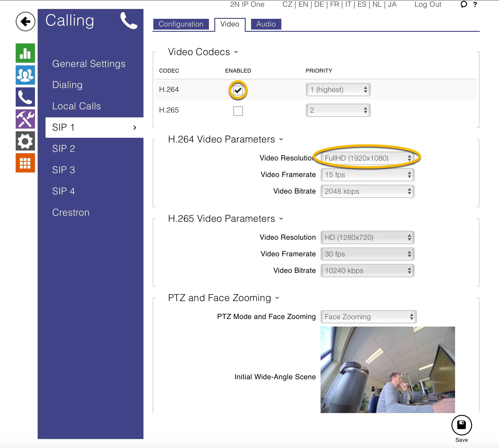This screenshot has width=499, height=448.
Task: Select SIP 2 in sidebar
Action: coord(63,149)
